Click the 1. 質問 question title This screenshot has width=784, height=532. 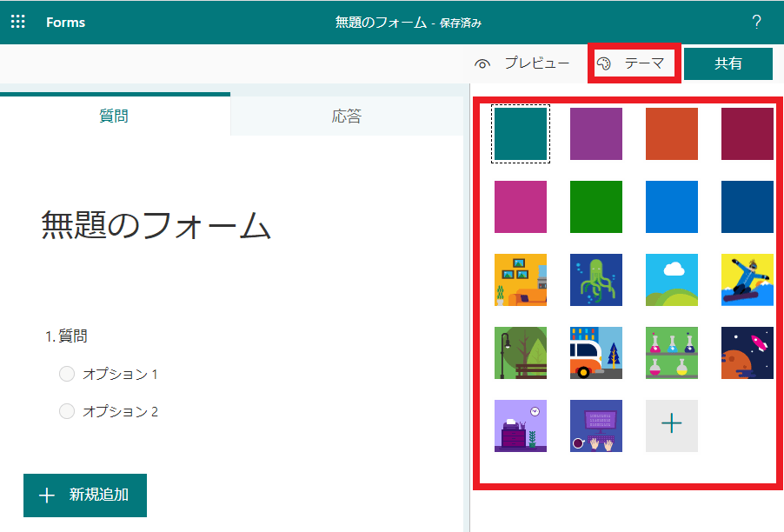(67, 336)
